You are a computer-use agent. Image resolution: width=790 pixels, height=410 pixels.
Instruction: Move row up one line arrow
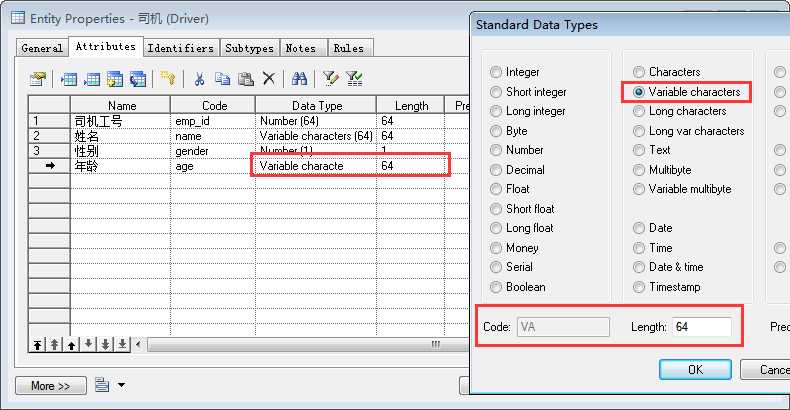[71, 345]
